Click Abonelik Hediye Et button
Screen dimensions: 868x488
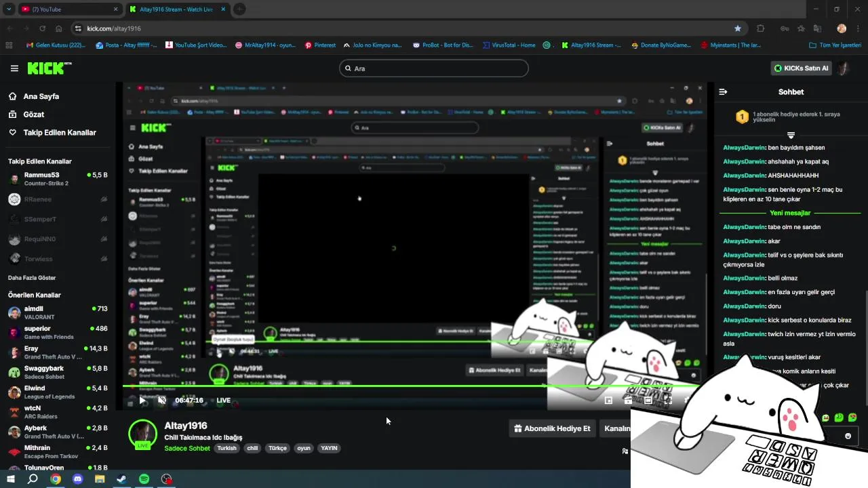pos(552,428)
